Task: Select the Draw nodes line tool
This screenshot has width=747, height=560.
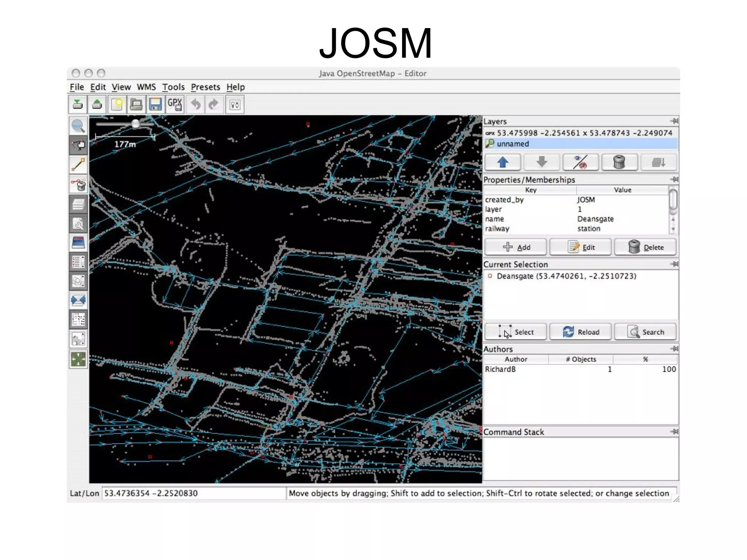Action: pyautogui.click(x=78, y=165)
